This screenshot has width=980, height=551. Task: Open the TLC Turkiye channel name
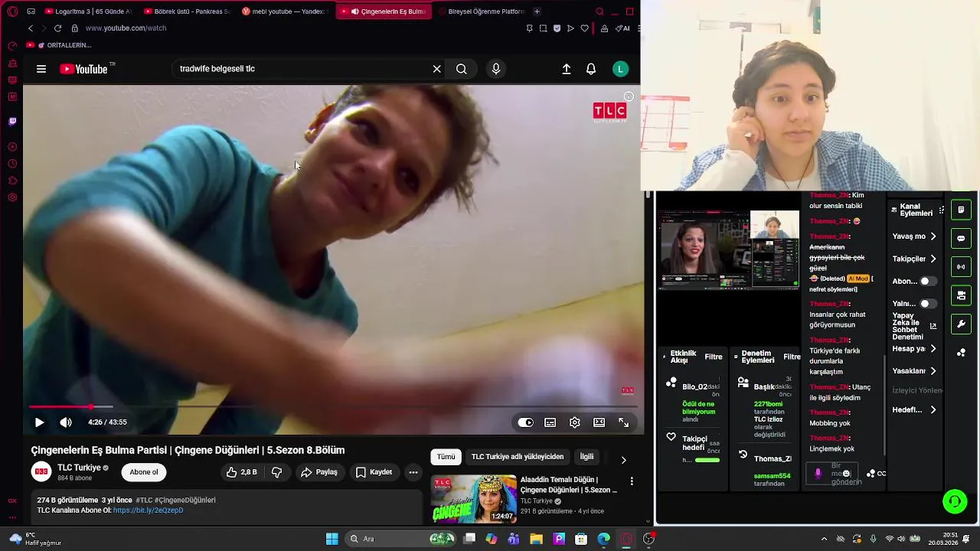(79, 468)
